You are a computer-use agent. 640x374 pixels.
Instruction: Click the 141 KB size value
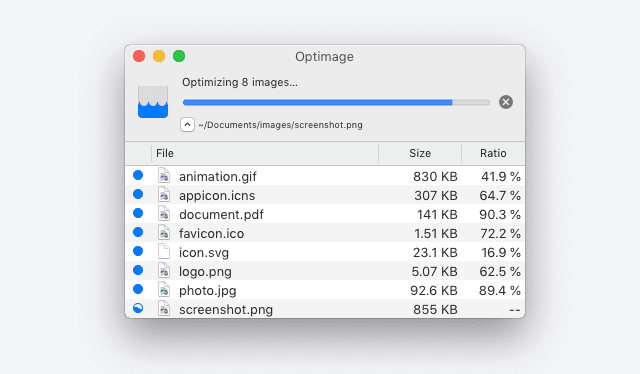(437, 214)
